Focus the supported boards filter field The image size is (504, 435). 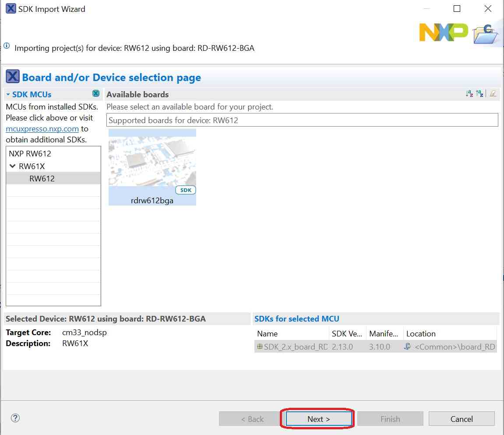(302, 120)
